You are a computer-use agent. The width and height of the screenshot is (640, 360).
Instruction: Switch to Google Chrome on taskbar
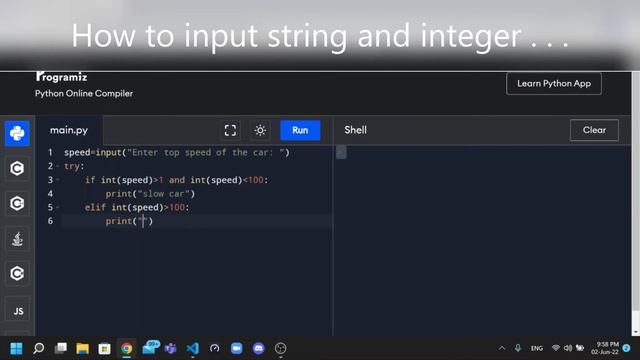coord(127,348)
